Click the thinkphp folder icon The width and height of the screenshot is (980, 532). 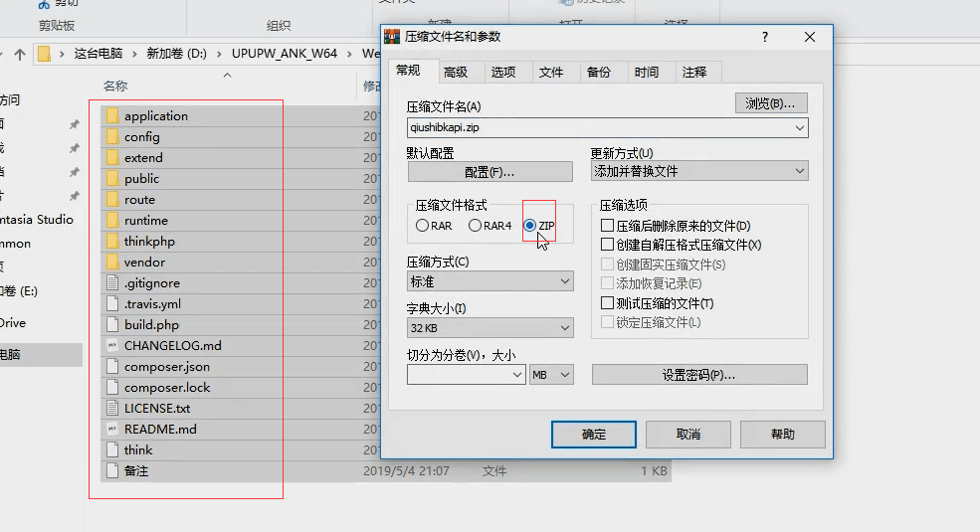pyautogui.click(x=112, y=241)
